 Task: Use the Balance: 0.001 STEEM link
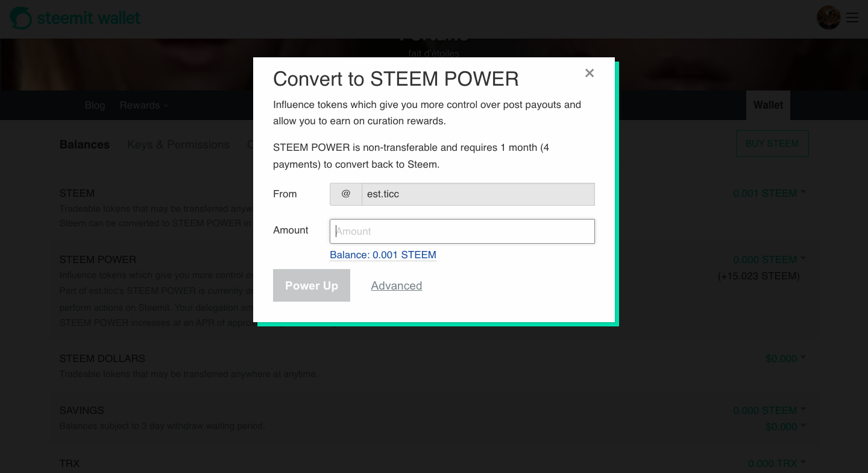coord(383,255)
